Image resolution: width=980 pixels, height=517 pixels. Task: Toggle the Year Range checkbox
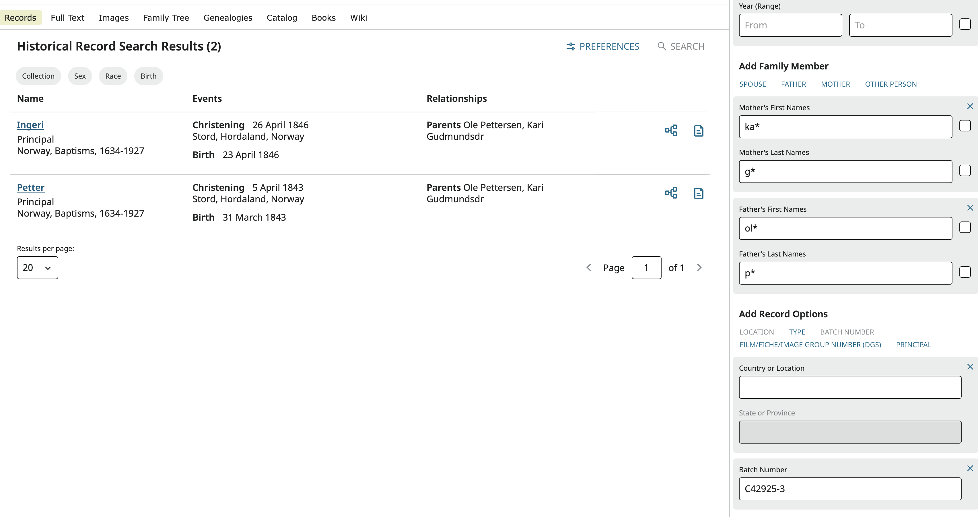[965, 24]
